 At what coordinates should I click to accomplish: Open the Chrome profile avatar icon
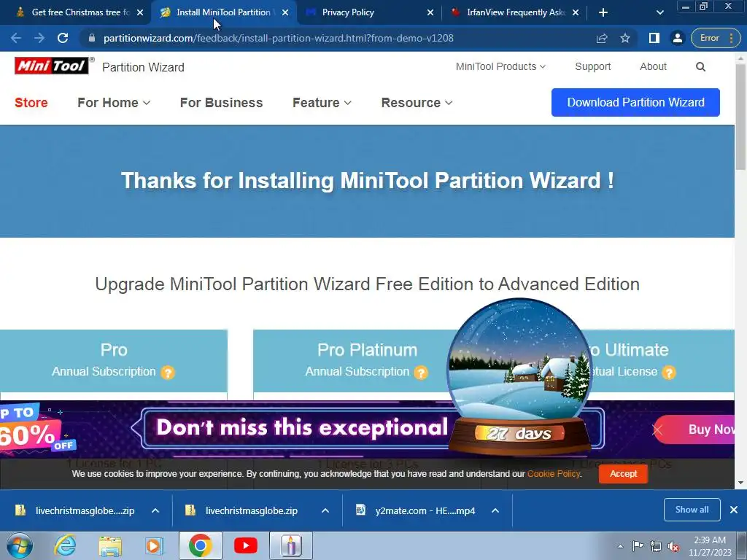677,38
